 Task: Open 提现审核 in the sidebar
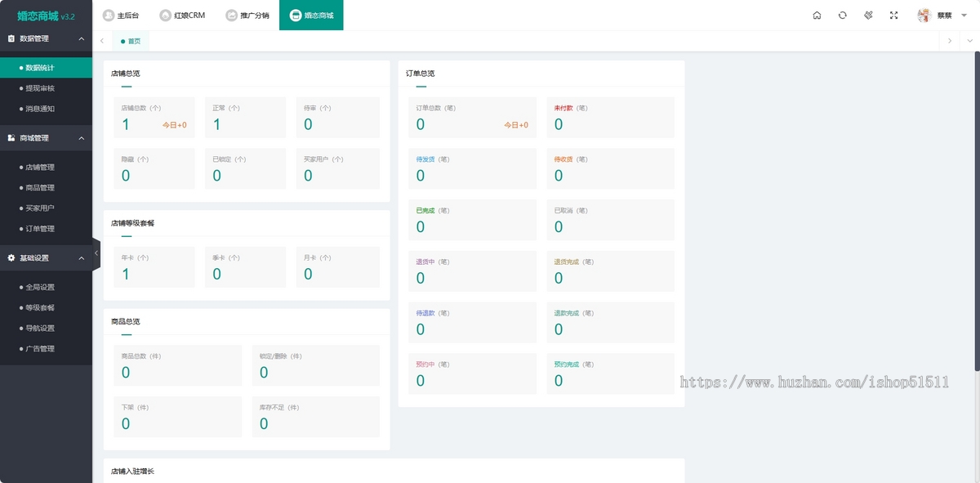coord(46,88)
